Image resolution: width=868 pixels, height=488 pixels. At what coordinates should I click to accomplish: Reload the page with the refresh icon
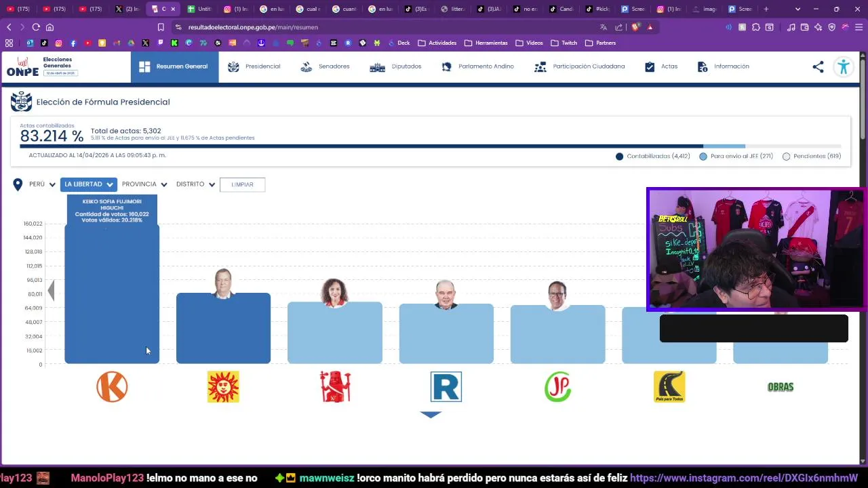pyautogui.click(x=36, y=27)
